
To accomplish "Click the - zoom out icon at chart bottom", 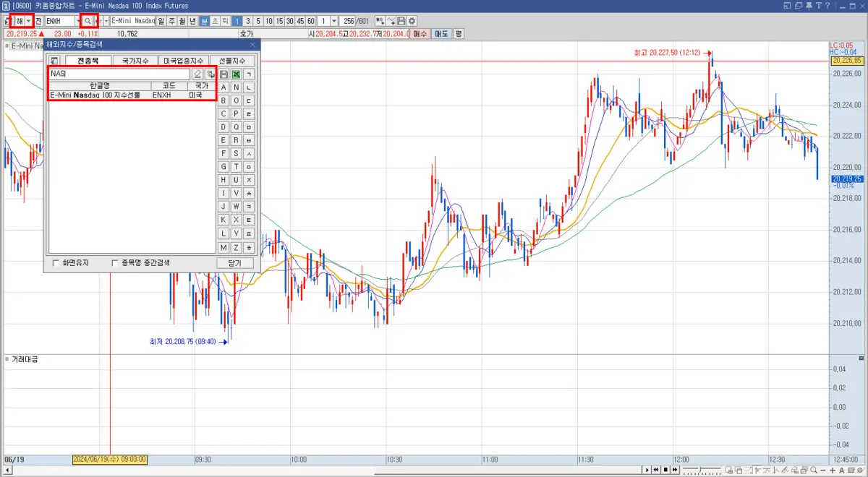I will point(822,470).
